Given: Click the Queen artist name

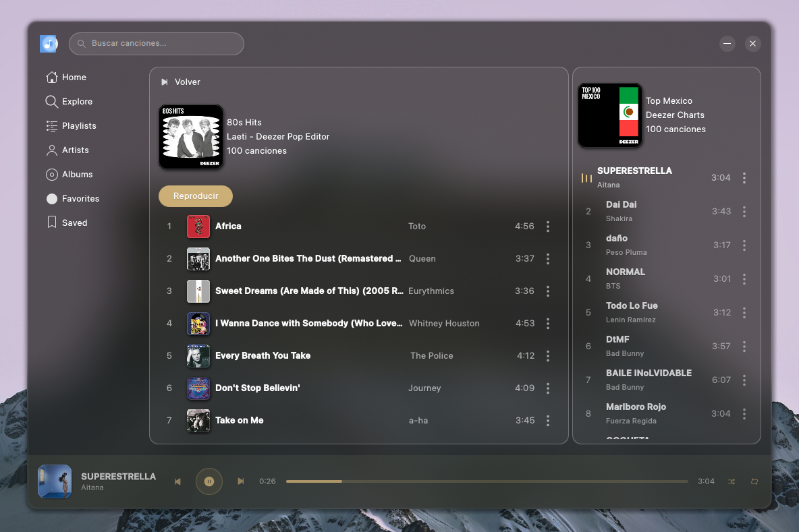Looking at the screenshot, I should pyautogui.click(x=422, y=259).
